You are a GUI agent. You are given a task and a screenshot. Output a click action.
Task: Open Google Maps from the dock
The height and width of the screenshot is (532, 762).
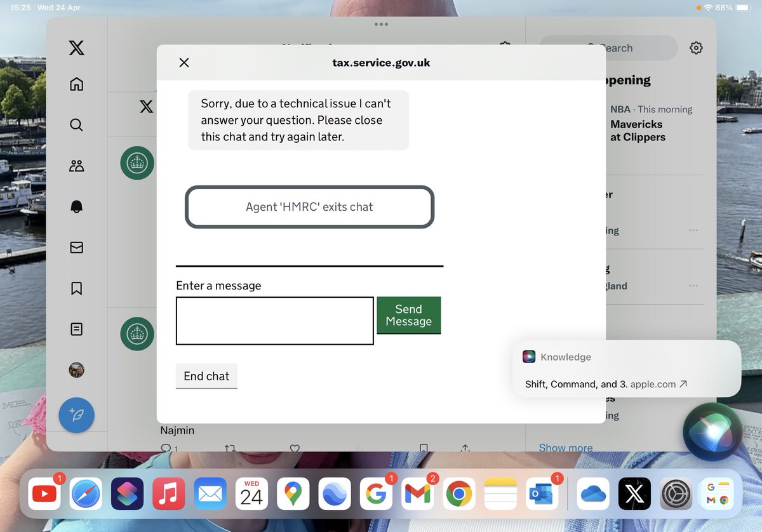pos(293,494)
